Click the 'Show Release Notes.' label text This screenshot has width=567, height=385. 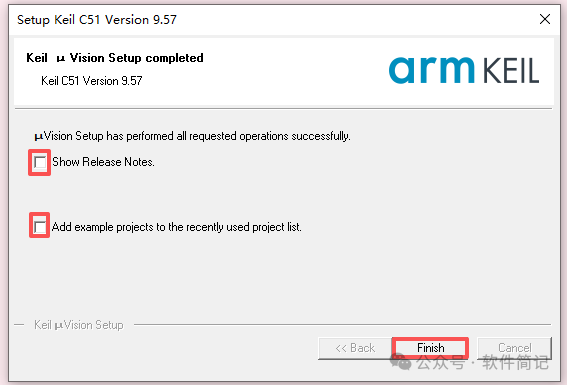pyautogui.click(x=103, y=162)
